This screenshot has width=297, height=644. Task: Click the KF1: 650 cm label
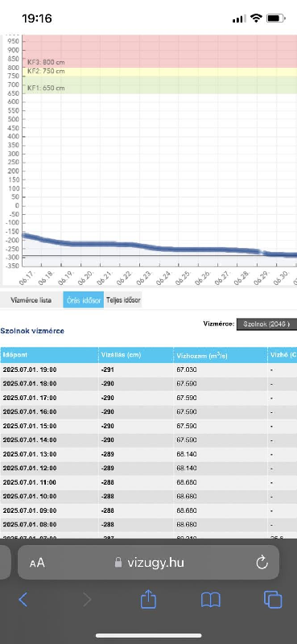click(46, 88)
